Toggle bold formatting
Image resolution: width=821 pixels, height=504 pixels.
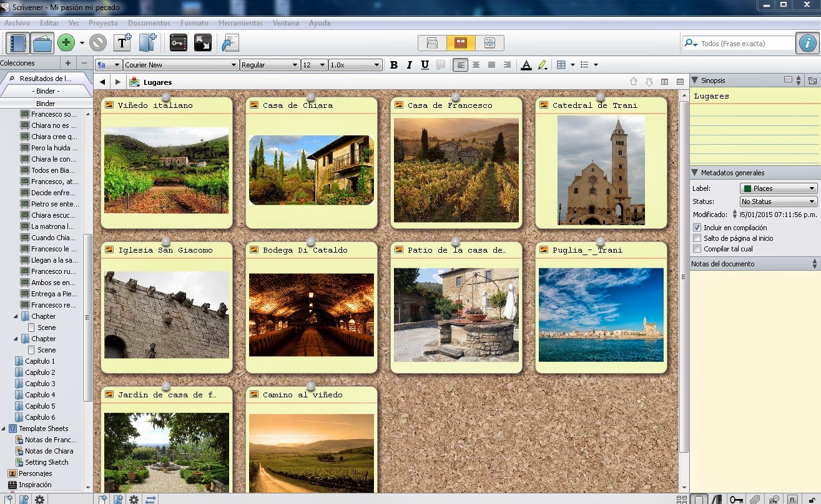(394, 65)
